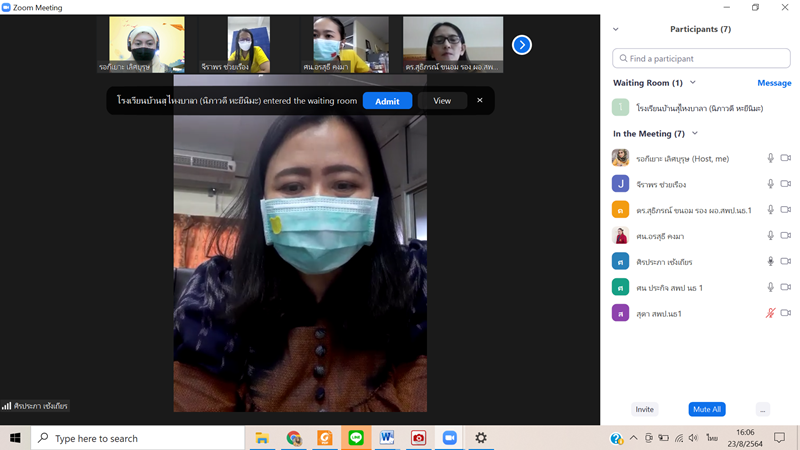The image size is (800, 450).
Task: Open the more options (...) menu
Action: (x=763, y=409)
